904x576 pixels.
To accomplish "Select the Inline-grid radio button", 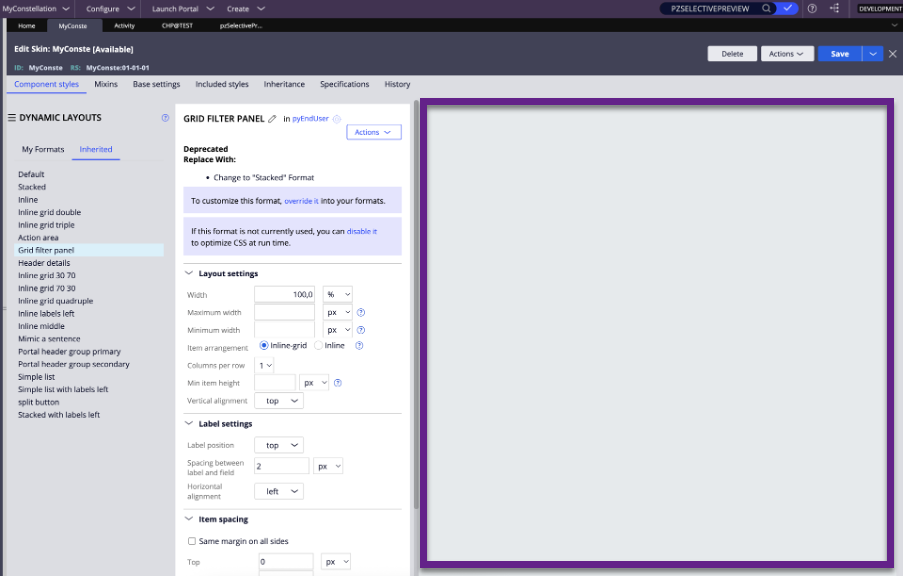I will 264,346.
